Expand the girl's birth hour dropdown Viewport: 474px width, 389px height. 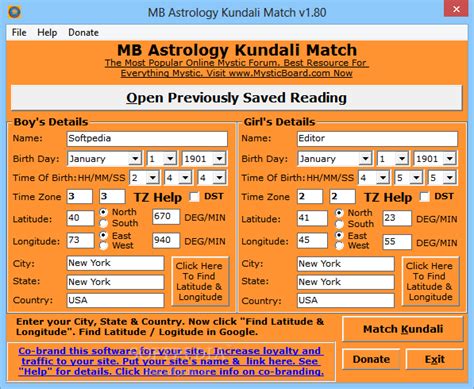point(383,178)
